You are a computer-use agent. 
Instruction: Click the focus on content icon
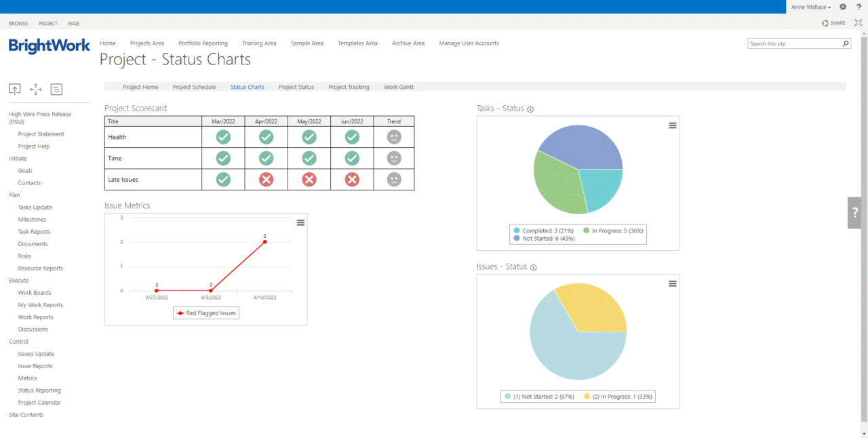pyautogui.click(x=858, y=23)
